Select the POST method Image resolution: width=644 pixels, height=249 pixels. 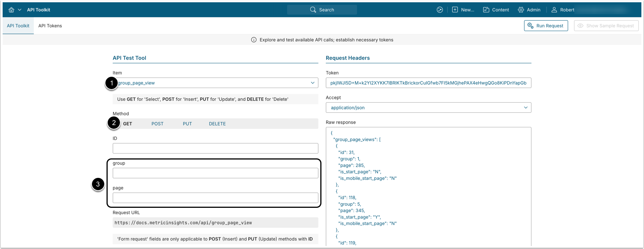[157, 124]
